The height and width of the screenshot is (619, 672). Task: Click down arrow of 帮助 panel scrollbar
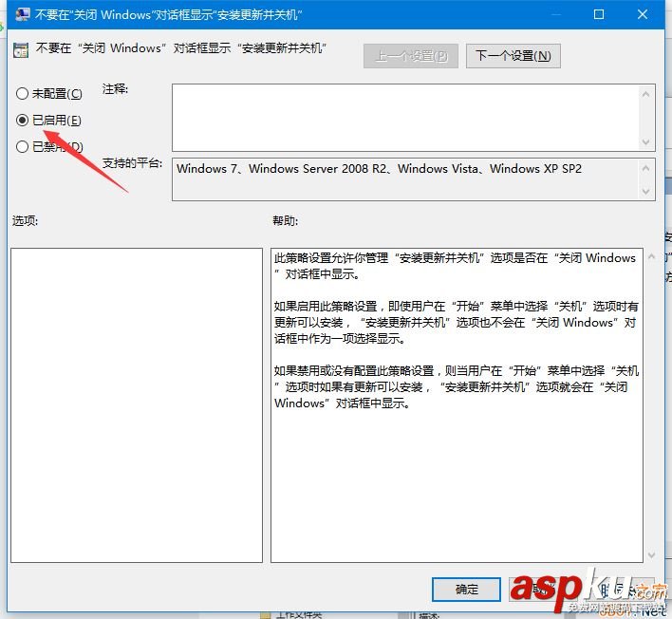(x=651, y=555)
